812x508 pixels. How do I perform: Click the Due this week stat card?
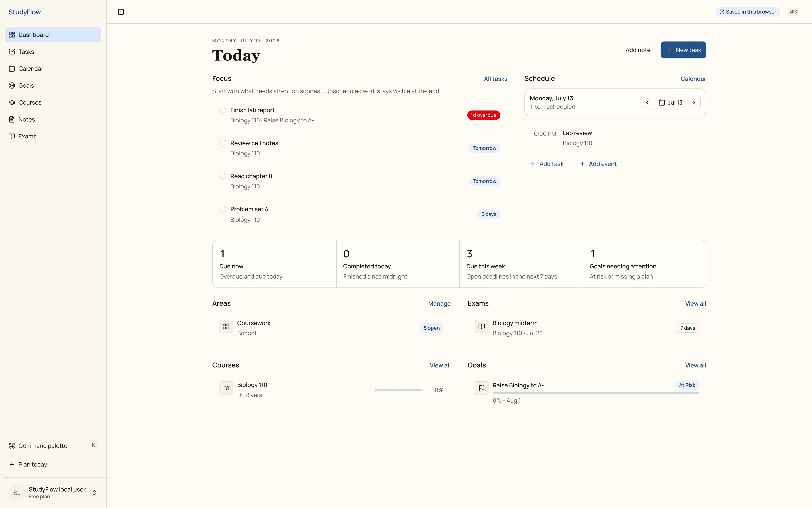pos(521,264)
